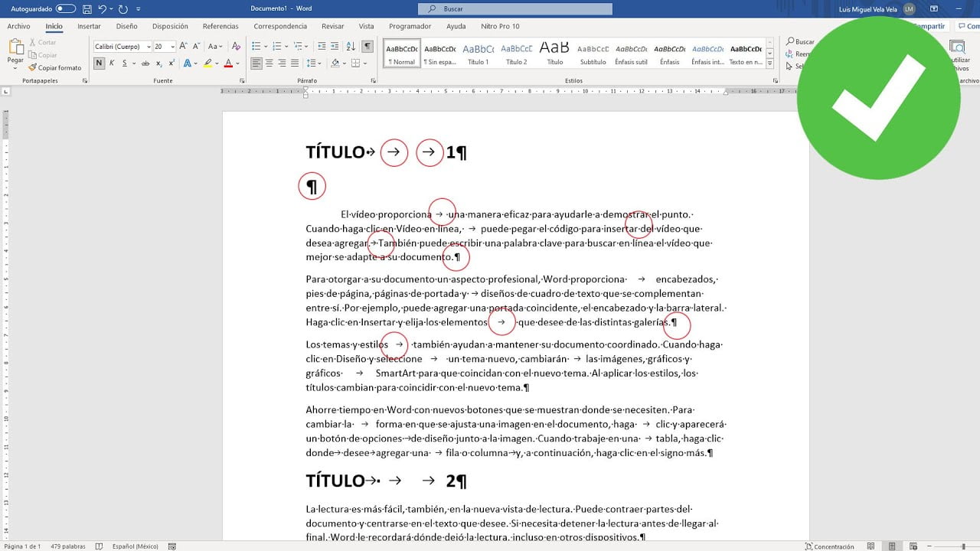Apply the Subtítulo style
The width and height of the screenshot is (980, 551).
(x=593, y=54)
